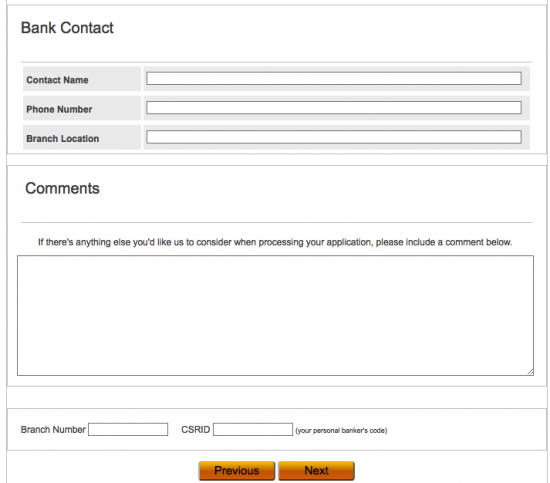Proceed using the Next button
550x483 pixels.
click(316, 471)
